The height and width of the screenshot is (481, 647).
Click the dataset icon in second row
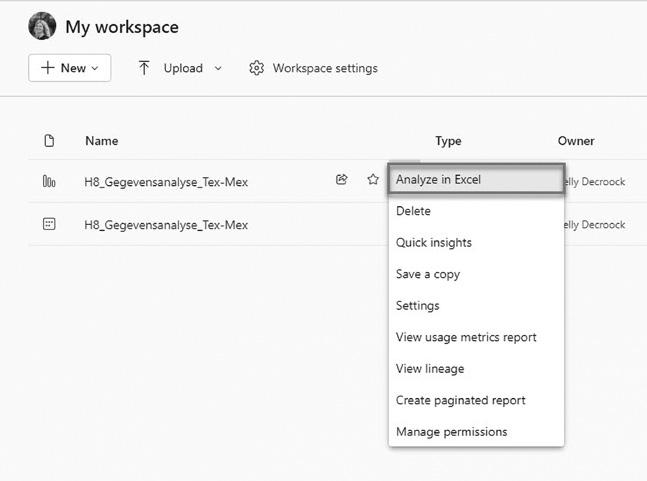(49, 225)
